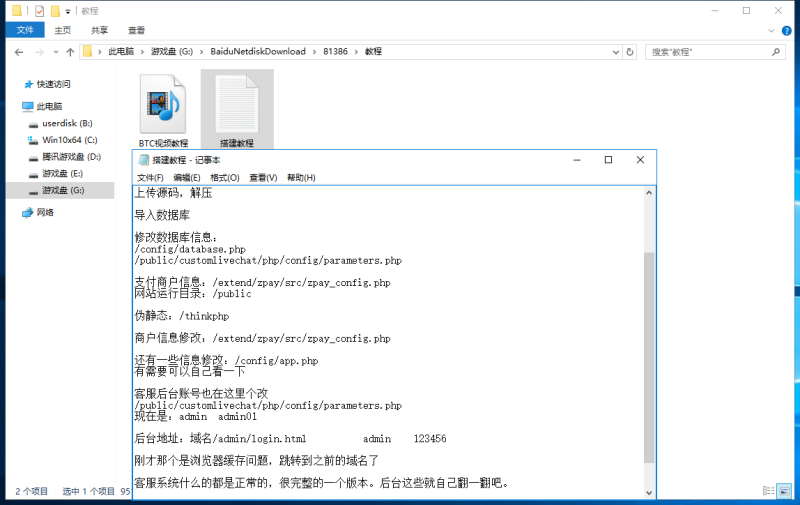Click the 导入数据库 line in Notepad
The image size is (800, 505).
tap(162, 215)
